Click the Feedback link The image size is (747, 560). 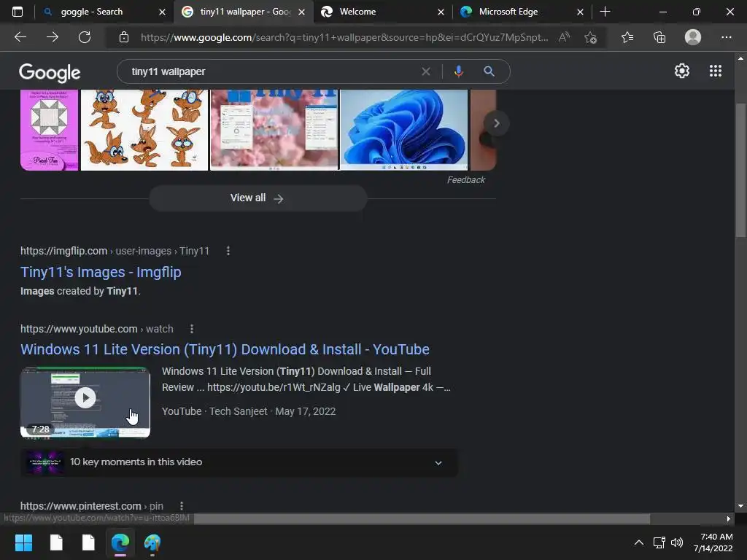click(x=465, y=180)
